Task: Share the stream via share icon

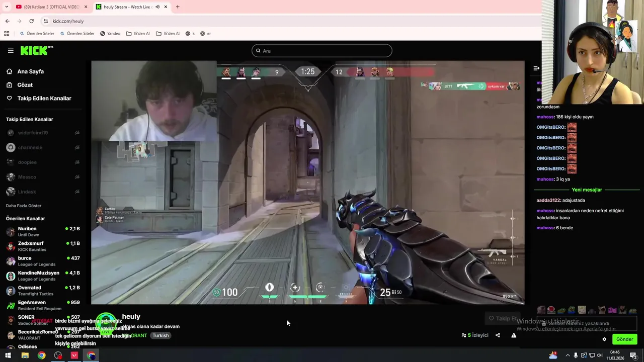Action: [x=498, y=335]
